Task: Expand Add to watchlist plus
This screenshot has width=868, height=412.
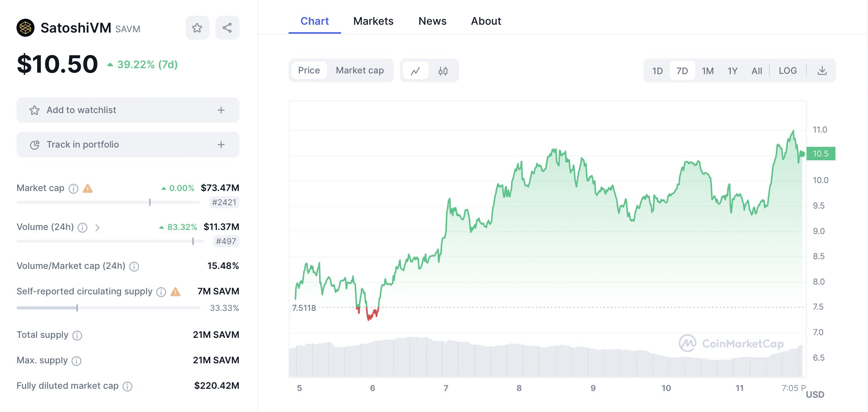Action: point(221,110)
